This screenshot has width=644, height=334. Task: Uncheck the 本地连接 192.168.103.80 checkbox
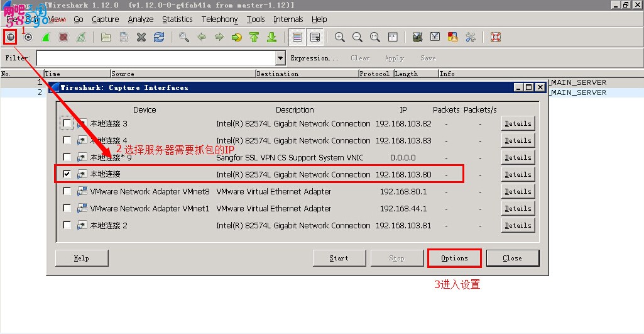pyautogui.click(x=67, y=174)
